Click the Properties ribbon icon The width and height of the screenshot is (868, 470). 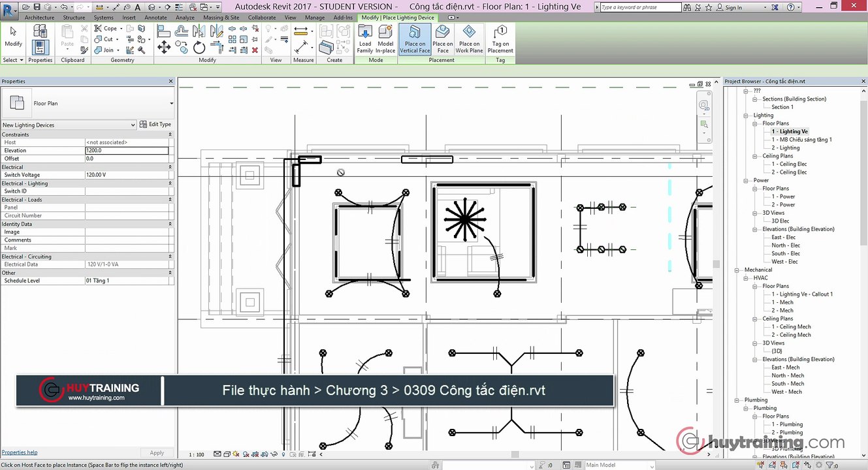pyautogui.click(x=40, y=47)
